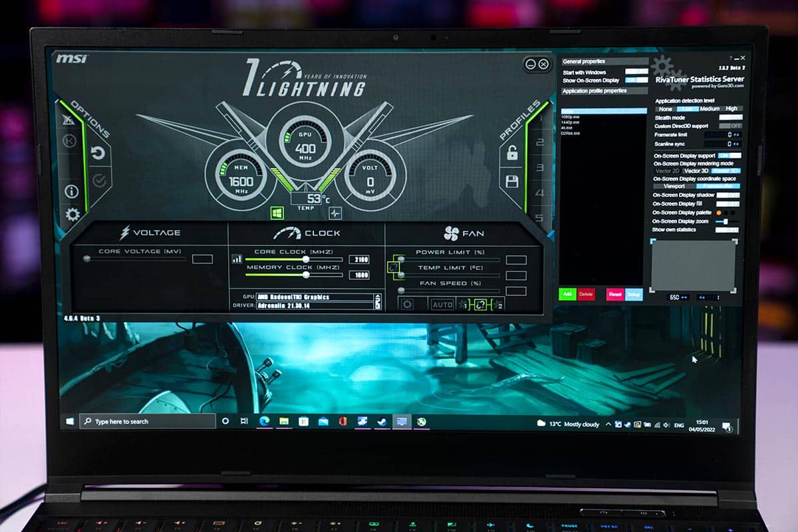Open the voltage/frequency curve editor icon
The image size is (798, 532).
237,259
